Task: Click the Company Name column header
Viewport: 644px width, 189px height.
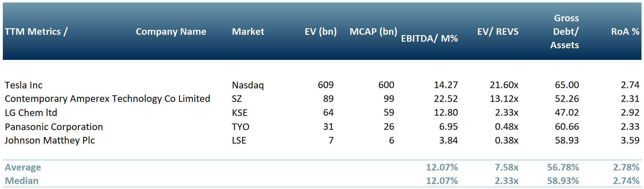Action: [171, 32]
